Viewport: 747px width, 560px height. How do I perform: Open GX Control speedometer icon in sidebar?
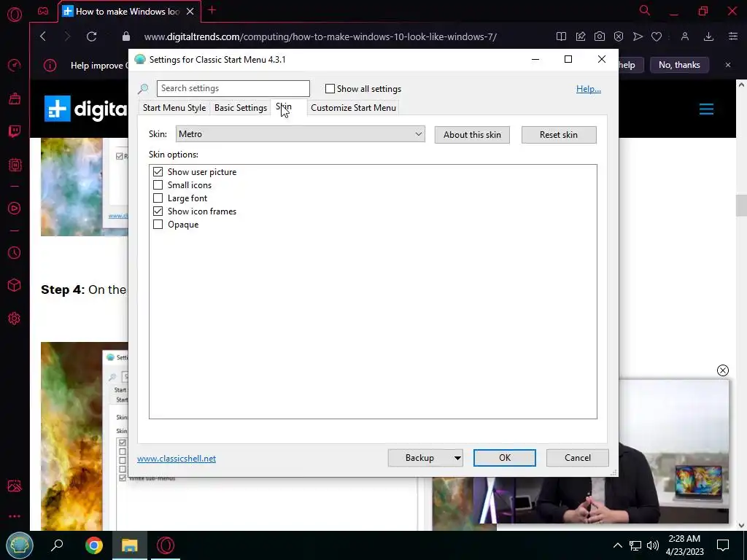point(15,65)
